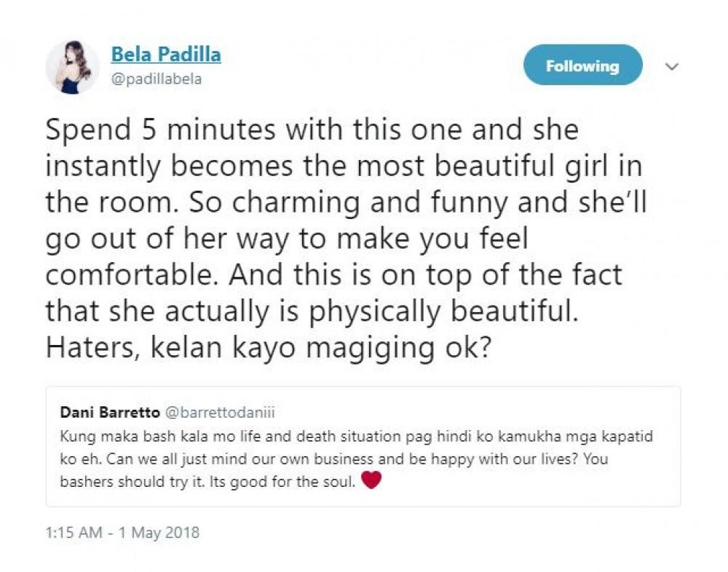Click Bela Padilla's profile avatar
Viewport: 728px width, 572px height.
(72, 68)
